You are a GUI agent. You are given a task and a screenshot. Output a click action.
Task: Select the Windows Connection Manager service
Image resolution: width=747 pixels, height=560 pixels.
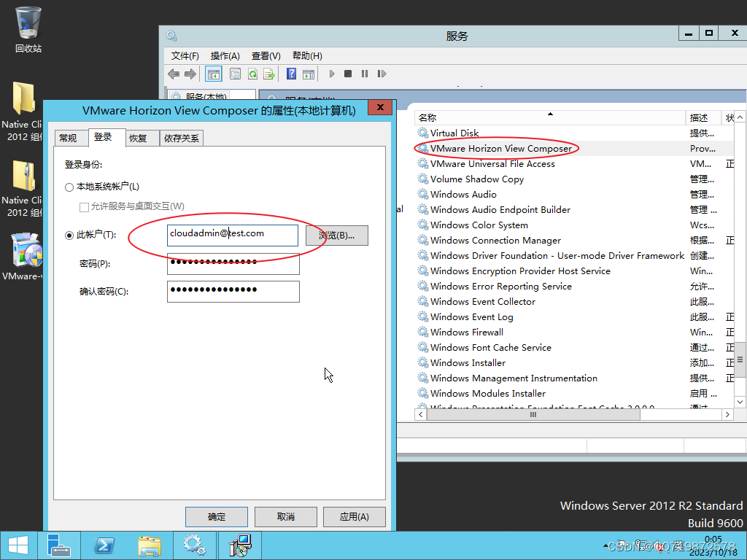tap(573, 241)
